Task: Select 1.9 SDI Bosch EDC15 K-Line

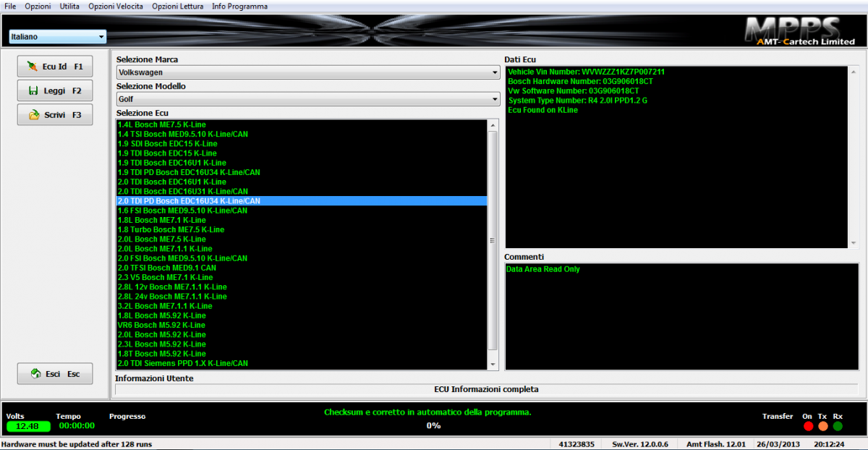Action: pos(302,144)
